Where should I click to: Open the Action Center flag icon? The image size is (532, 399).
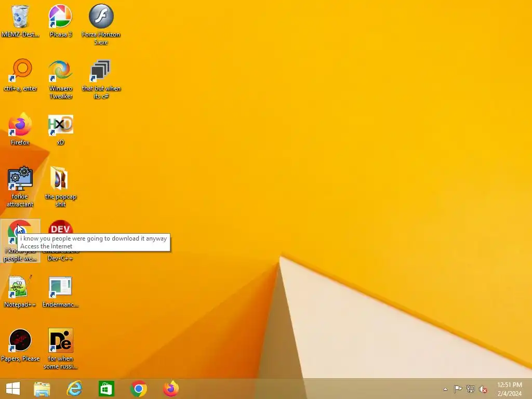(x=458, y=389)
